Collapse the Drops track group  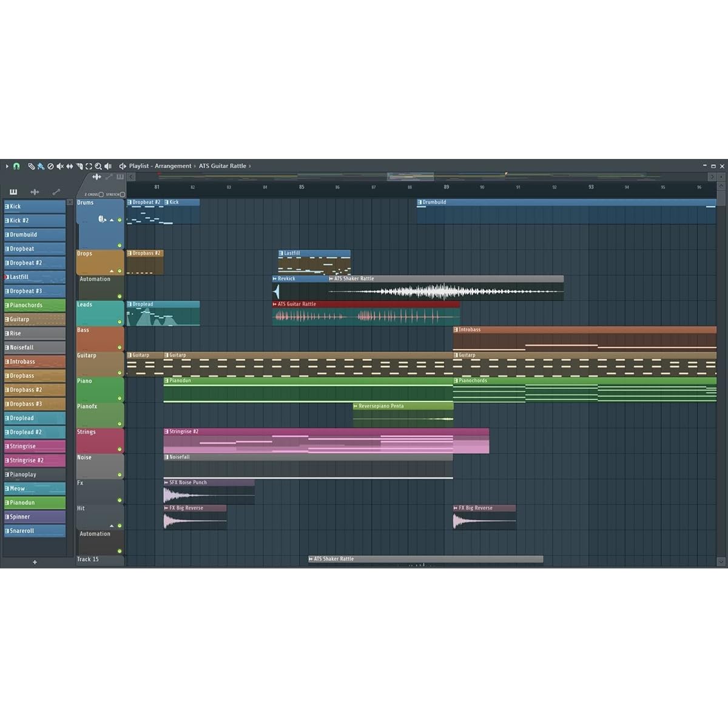(x=112, y=271)
